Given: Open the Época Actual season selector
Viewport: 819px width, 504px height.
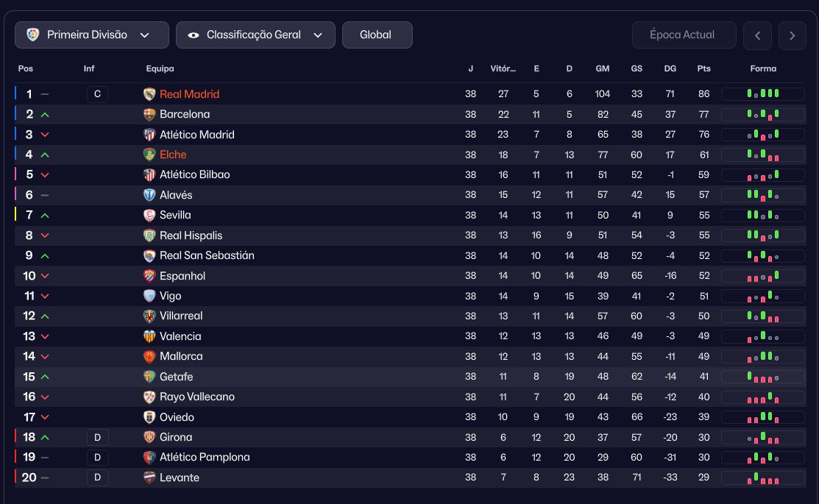Looking at the screenshot, I should [x=684, y=35].
